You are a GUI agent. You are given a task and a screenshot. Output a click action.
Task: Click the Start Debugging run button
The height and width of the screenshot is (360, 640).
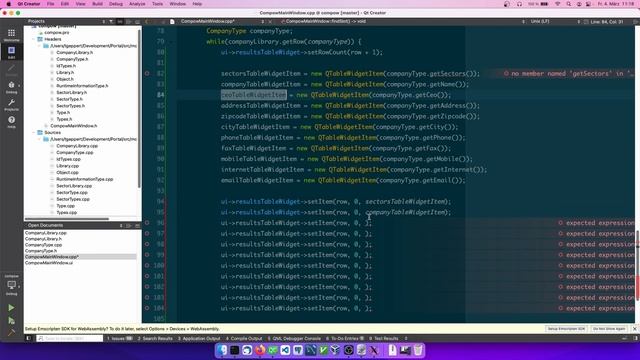pyautogui.click(x=11, y=321)
